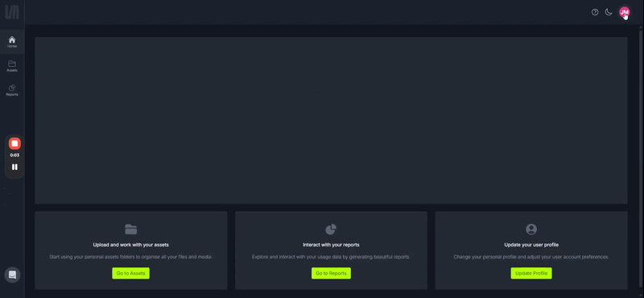Click the user icon on the profile card
The width and height of the screenshot is (644, 298).
coord(531,230)
